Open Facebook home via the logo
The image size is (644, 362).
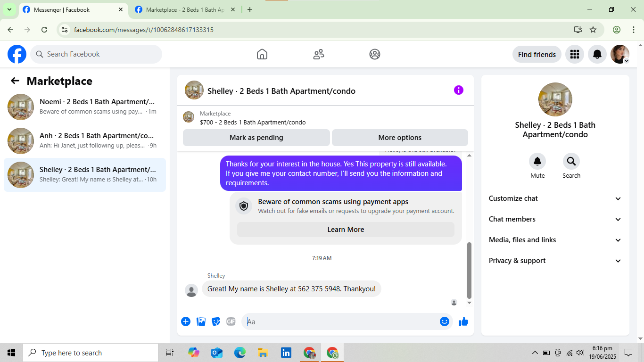tap(17, 54)
